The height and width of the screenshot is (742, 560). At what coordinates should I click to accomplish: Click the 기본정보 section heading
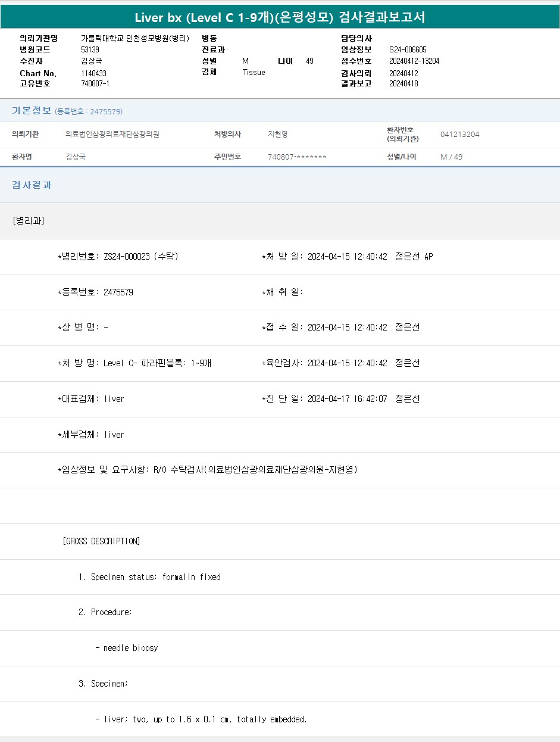click(x=32, y=111)
